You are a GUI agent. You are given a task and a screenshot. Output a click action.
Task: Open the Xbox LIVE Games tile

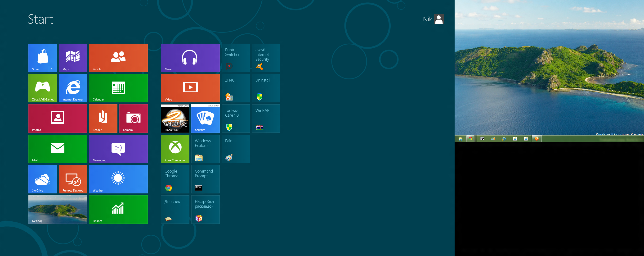tap(43, 88)
